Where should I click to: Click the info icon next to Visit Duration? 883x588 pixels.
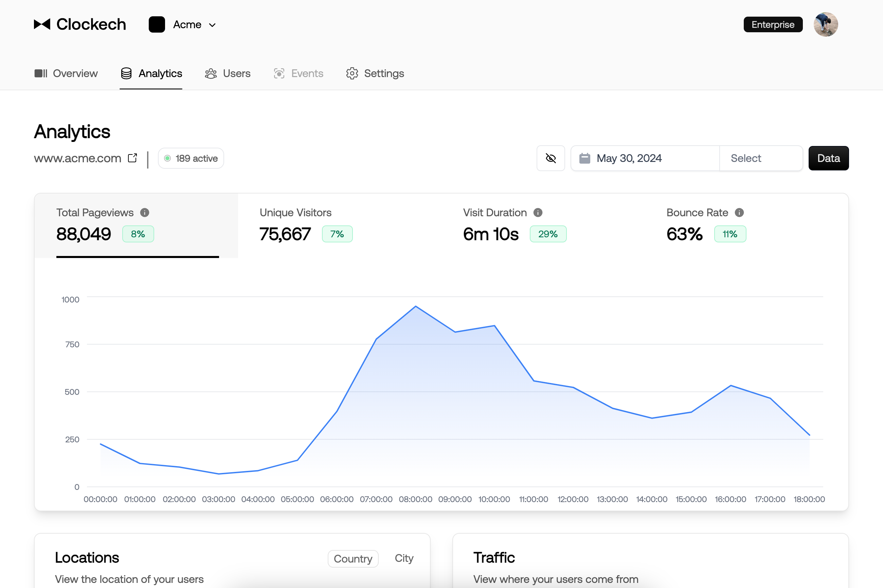click(x=538, y=213)
